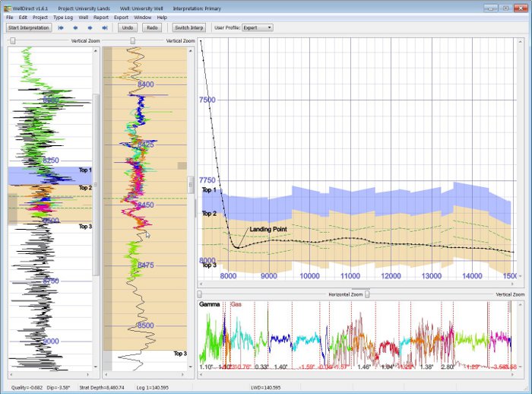Click middle log panel scroll-up arrow
Image resolution: width=532 pixels, height=394 pixels.
[190, 51]
